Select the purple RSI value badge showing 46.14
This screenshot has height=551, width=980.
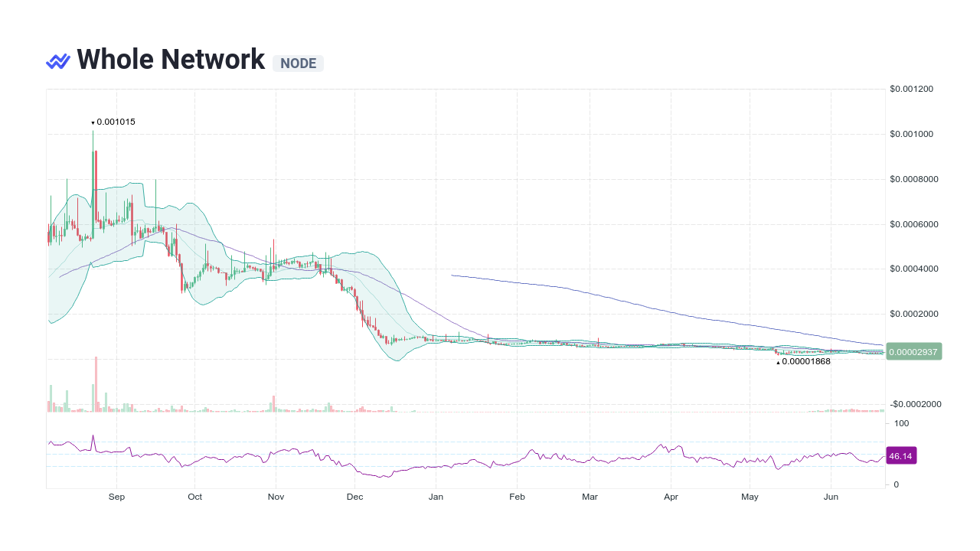pos(901,455)
